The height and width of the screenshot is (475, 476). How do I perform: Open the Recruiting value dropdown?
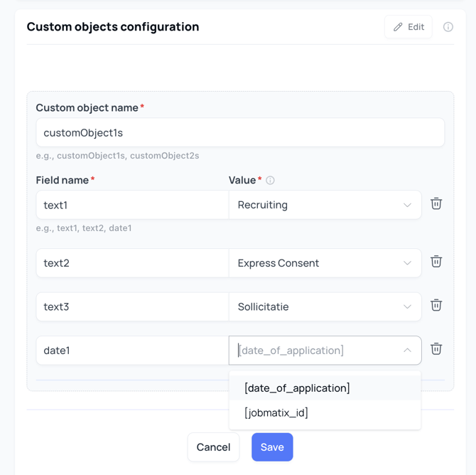325,205
